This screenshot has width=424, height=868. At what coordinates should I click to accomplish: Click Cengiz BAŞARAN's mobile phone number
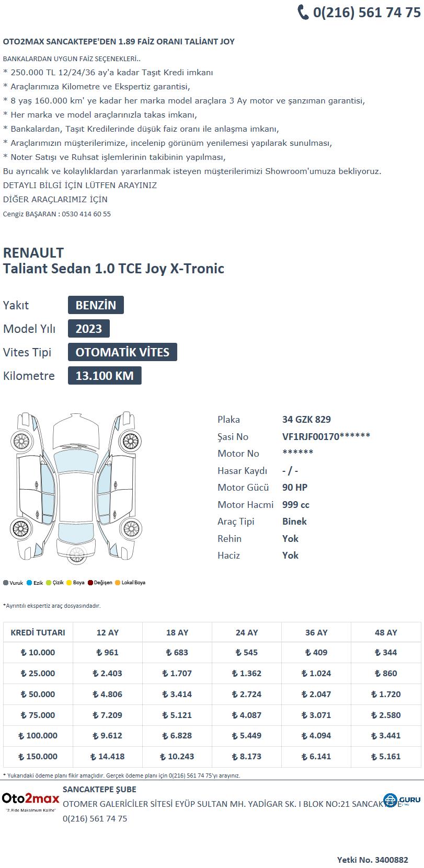pos(86,214)
